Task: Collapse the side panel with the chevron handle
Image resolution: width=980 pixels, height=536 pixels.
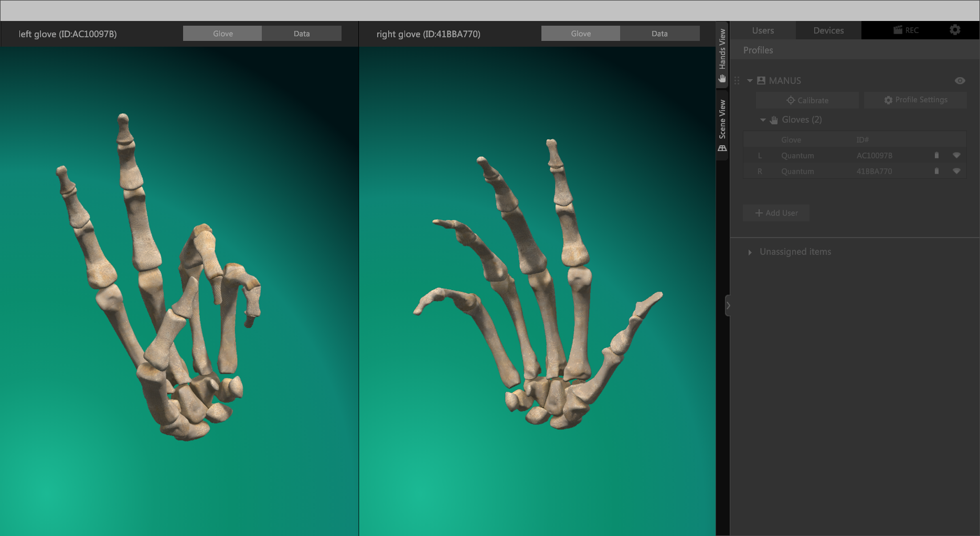Action: (728, 305)
